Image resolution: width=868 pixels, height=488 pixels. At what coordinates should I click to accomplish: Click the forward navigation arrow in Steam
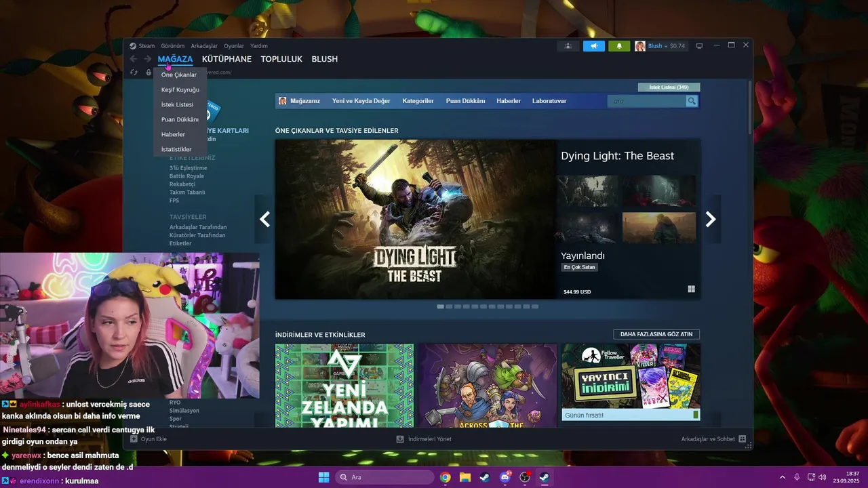pos(147,59)
